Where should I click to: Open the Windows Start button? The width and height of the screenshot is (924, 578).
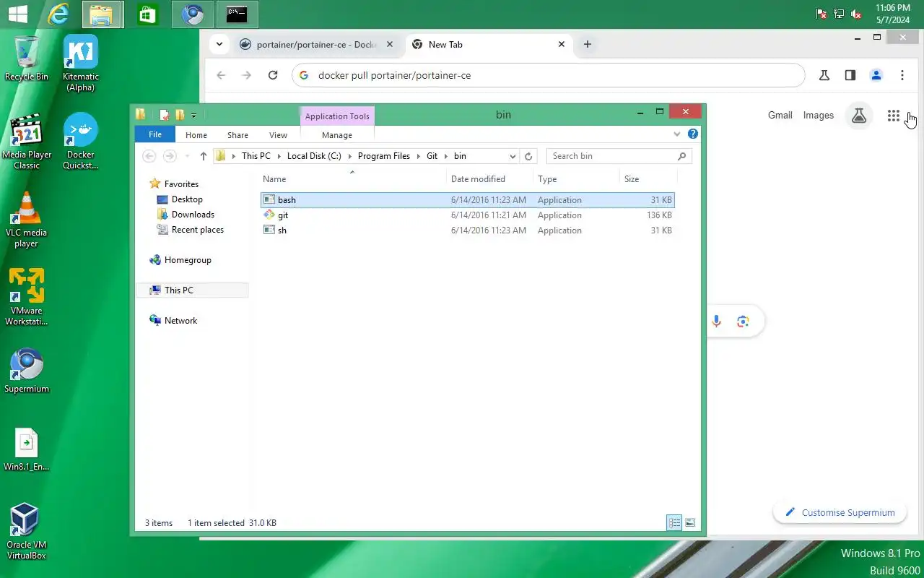(17, 14)
